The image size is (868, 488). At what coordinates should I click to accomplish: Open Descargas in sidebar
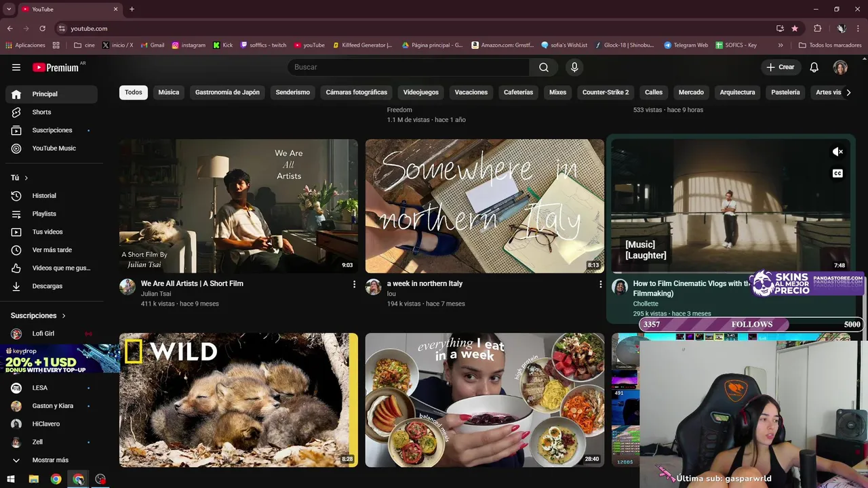coord(52,286)
